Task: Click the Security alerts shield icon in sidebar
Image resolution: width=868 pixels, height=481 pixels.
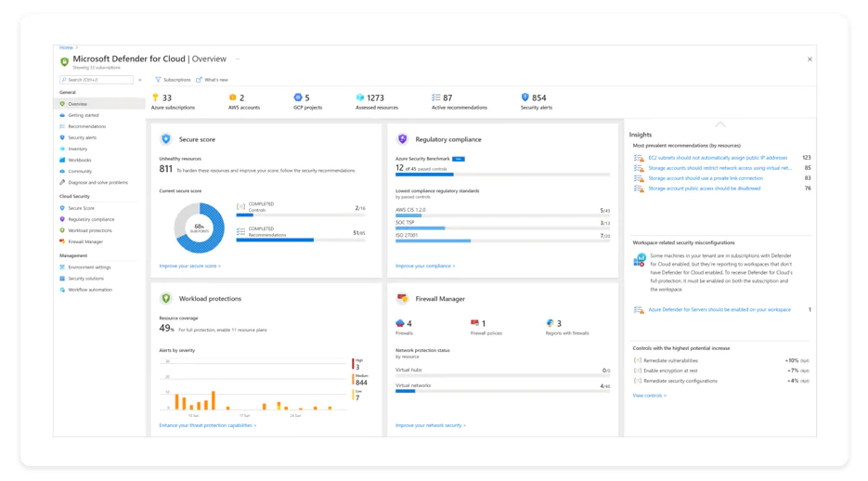Action: [x=62, y=137]
